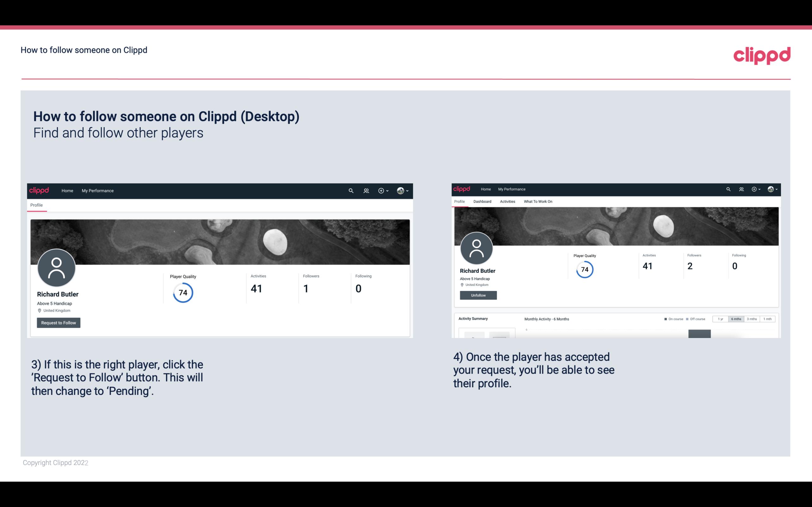Viewport: 812px width, 507px height.
Task: Select the '1 yr' time period option
Action: click(x=721, y=318)
